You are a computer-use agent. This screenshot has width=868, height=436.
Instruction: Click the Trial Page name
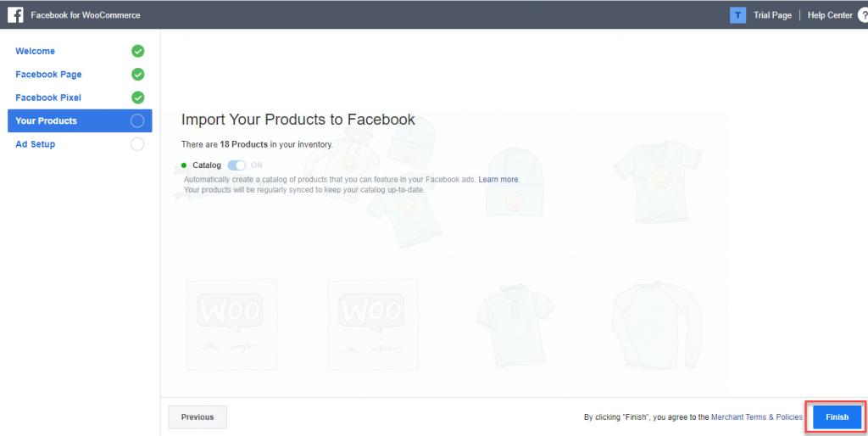point(772,15)
